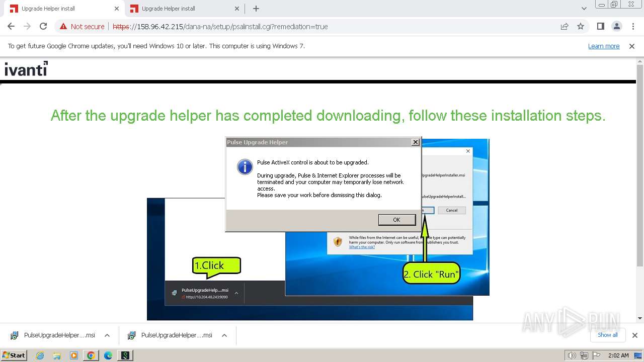Screen dimensions: 644x362
Task: Share this page icon in address bar
Action: (x=565, y=26)
